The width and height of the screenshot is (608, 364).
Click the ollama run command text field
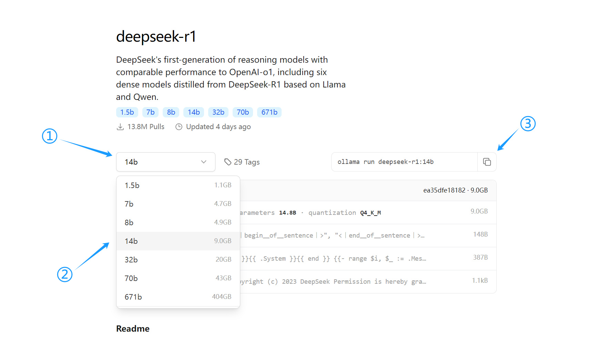(404, 162)
